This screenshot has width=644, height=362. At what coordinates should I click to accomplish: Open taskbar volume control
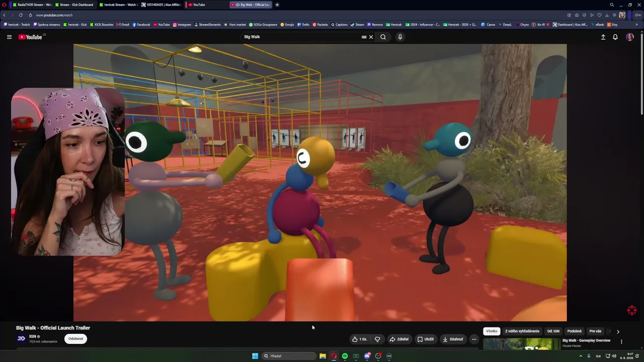point(614,356)
